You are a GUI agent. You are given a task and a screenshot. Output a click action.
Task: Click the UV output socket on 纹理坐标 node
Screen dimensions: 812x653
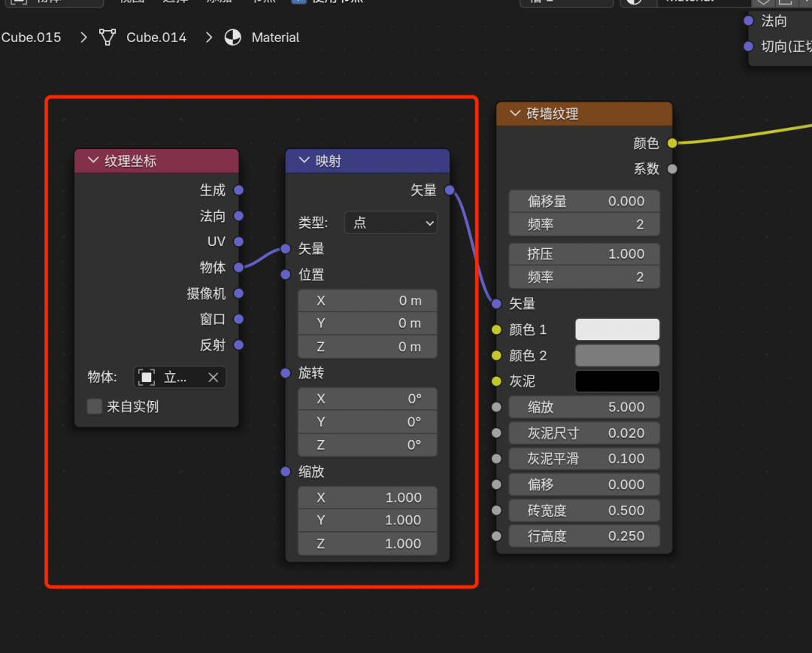tap(238, 241)
